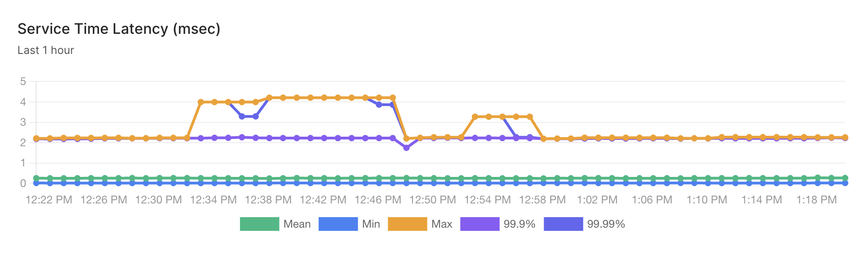This screenshot has width=868, height=256.
Task: Click the 12:22 PM x-axis tick label
Action: [49, 200]
